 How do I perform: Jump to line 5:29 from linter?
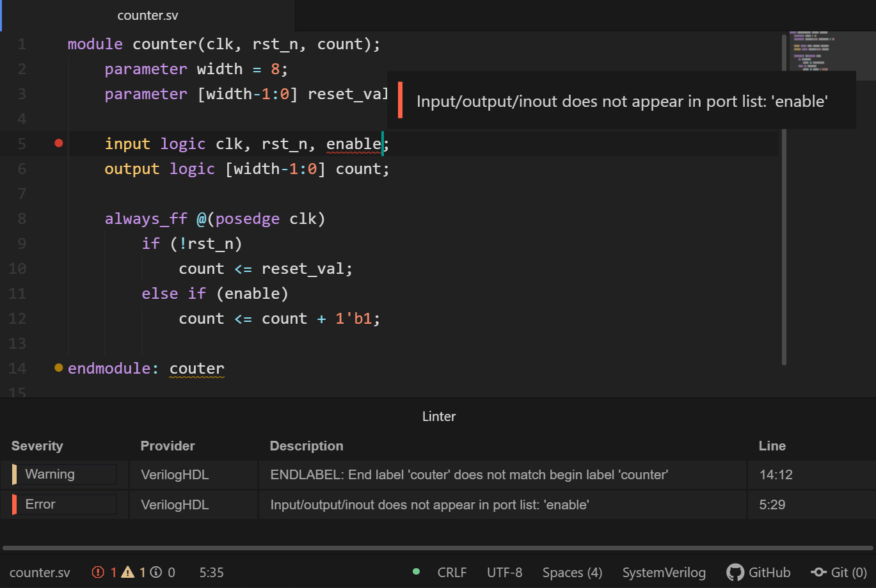[772, 505]
